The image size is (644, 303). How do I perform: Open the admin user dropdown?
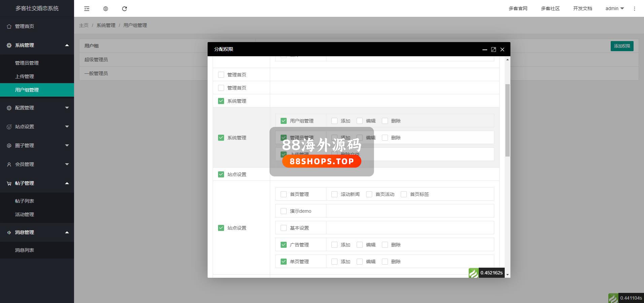click(614, 9)
